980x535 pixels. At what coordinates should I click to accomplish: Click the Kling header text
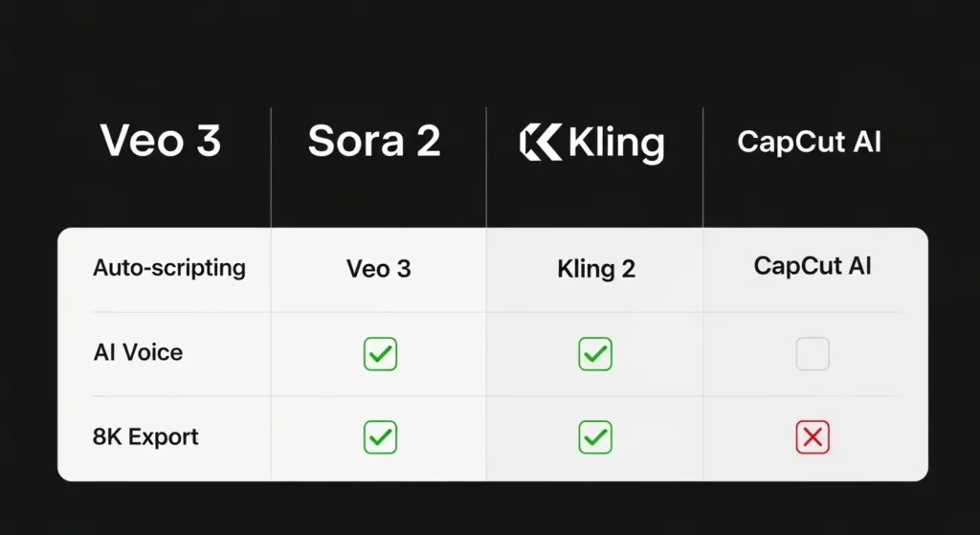[x=615, y=144]
